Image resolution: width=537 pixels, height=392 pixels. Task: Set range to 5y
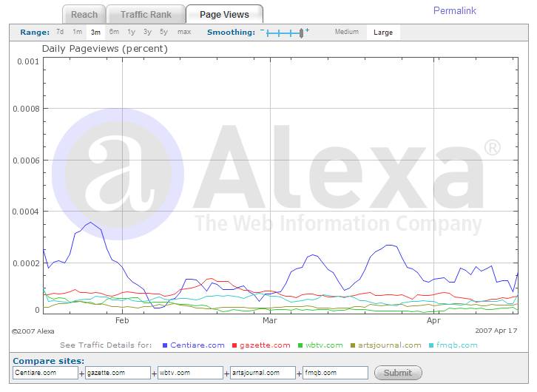(163, 32)
